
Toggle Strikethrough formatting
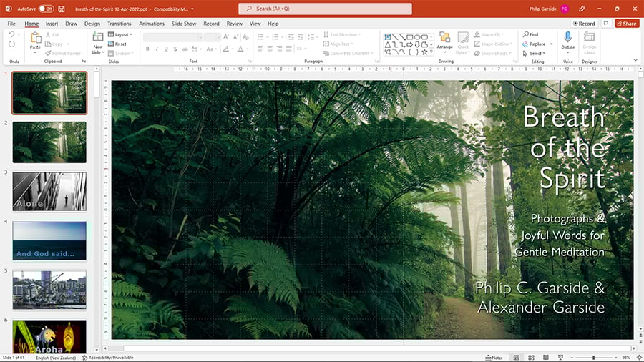click(x=185, y=49)
